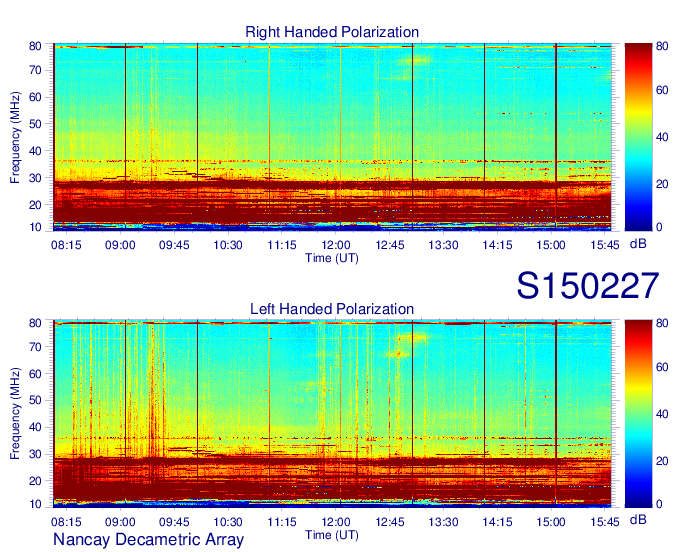Click Time (UT) label under Left Handed plot
The height and width of the screenshot is (552, 680).
point(332,535)
